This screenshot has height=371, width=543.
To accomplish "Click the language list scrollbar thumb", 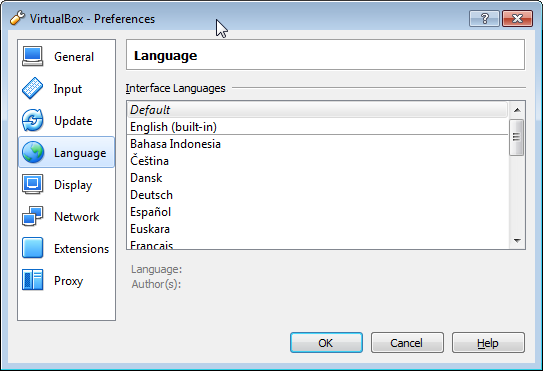I will (x=517, y=137).
